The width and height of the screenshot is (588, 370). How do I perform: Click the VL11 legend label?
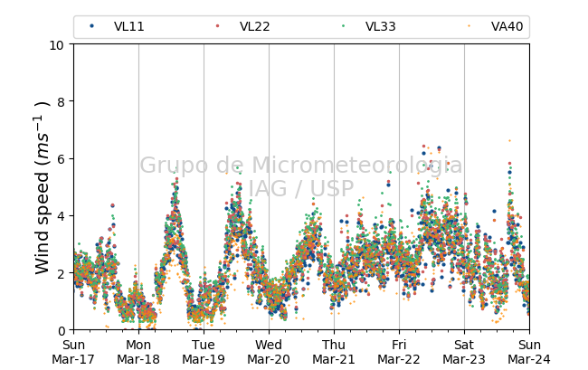[129, 26]
